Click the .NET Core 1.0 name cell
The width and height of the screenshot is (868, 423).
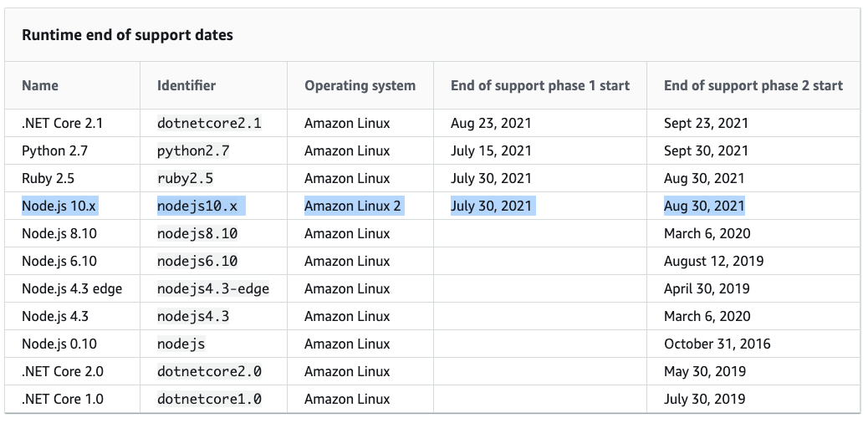(63, 400)
